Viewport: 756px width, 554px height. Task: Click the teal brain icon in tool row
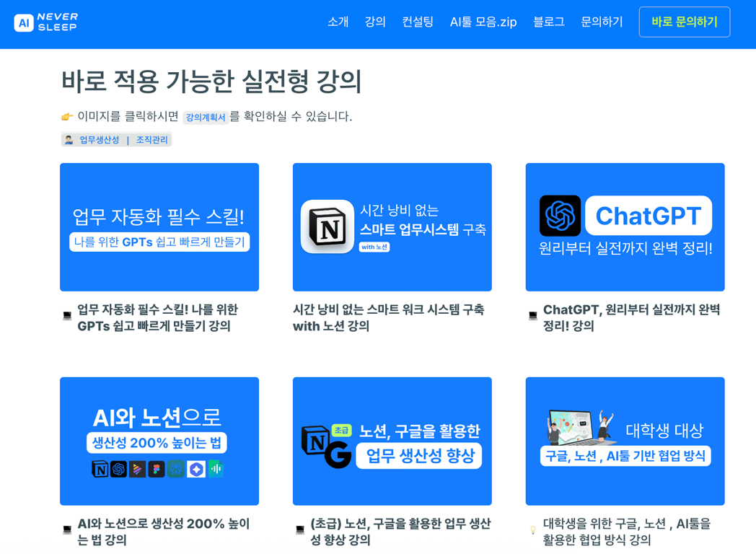[176, 469]
